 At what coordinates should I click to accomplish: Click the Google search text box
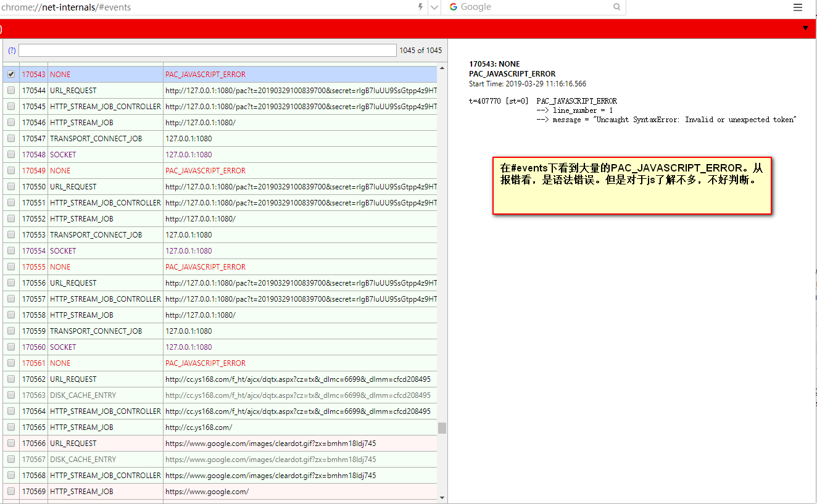pyautogui.click(x=531, y=7)
